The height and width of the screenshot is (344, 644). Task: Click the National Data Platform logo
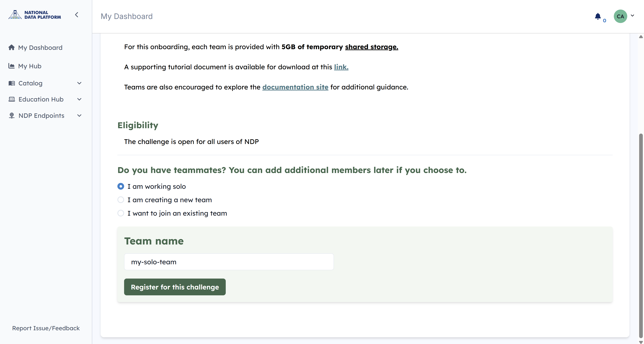click(35, 15)
